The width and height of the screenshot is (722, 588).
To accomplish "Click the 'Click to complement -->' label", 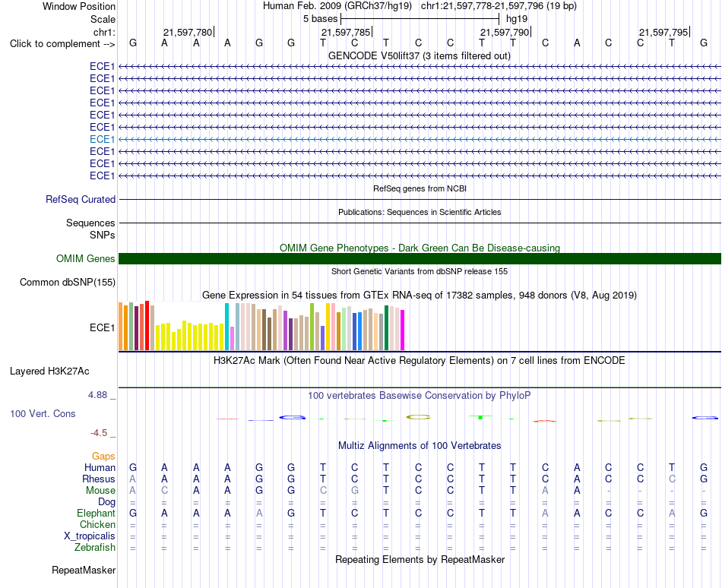I will (62, 44).
